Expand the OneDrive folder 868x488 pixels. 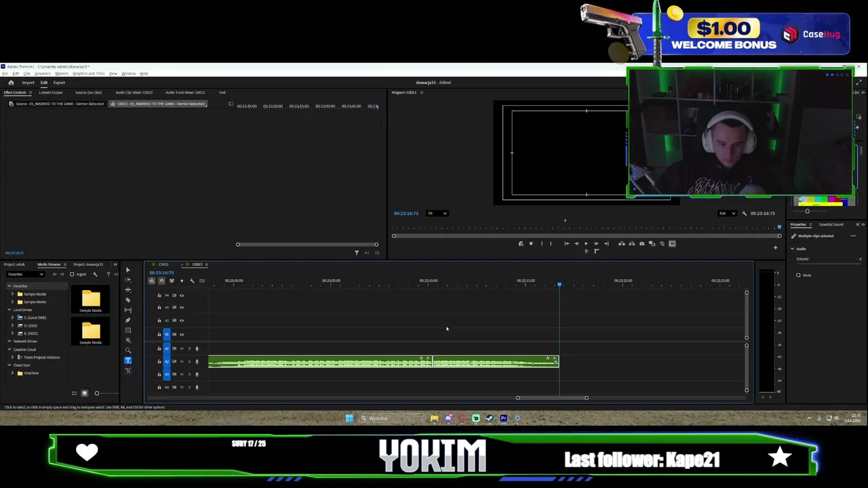coord(12,373)
